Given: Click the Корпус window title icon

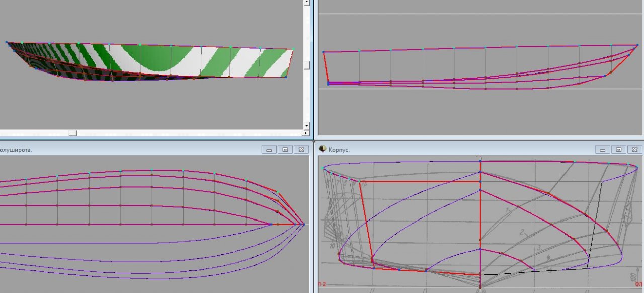Looking at the screenshot, I should point(323,149).
